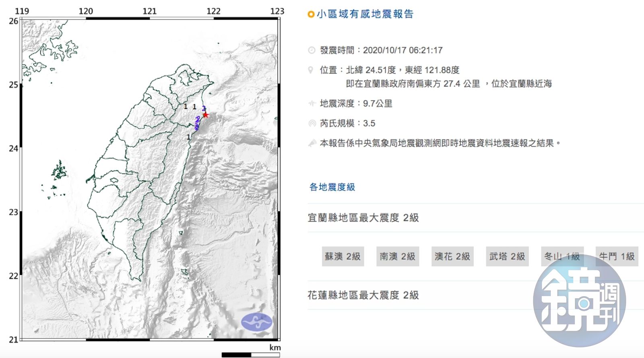
Task: Click the depth icon beside 地震深度
Action: (x=312, y=103)
